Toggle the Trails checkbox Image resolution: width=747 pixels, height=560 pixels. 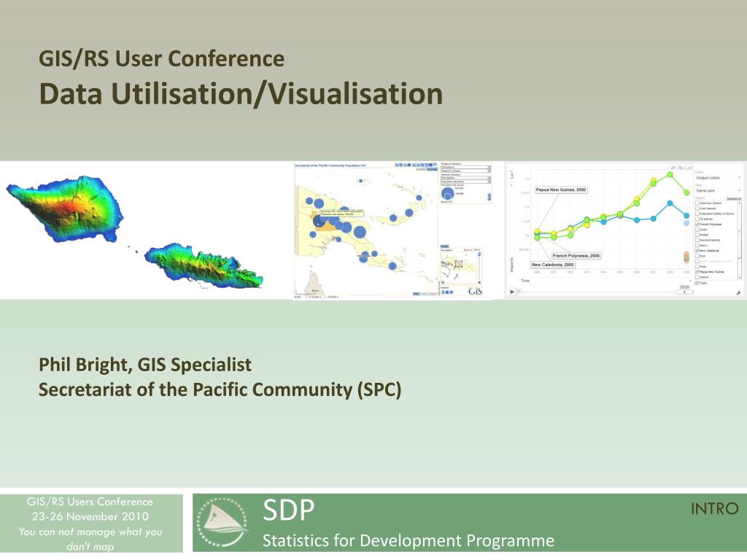697,283
